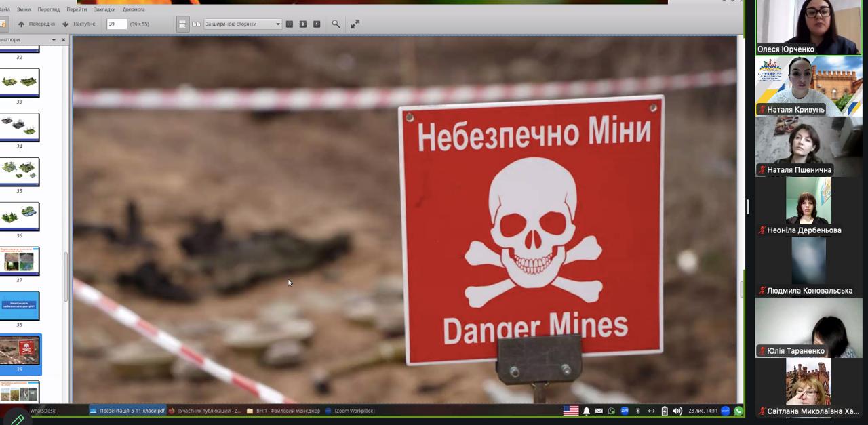This screenshot has width=868, height=425.
Task: Toggle dual page view mode
Action: (196, 24)
